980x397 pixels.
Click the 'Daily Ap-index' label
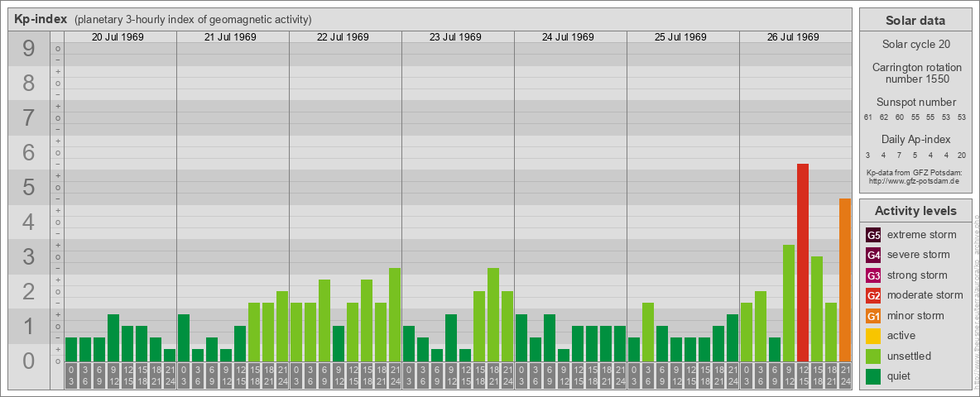point(915,139)
